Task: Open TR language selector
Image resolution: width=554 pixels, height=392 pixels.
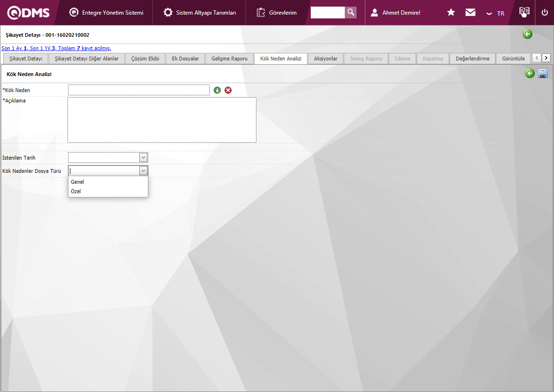Action: (496, 13)
